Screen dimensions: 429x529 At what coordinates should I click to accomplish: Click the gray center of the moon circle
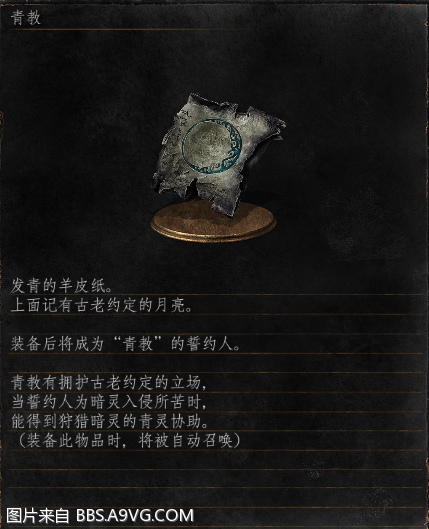coord(208,145)
